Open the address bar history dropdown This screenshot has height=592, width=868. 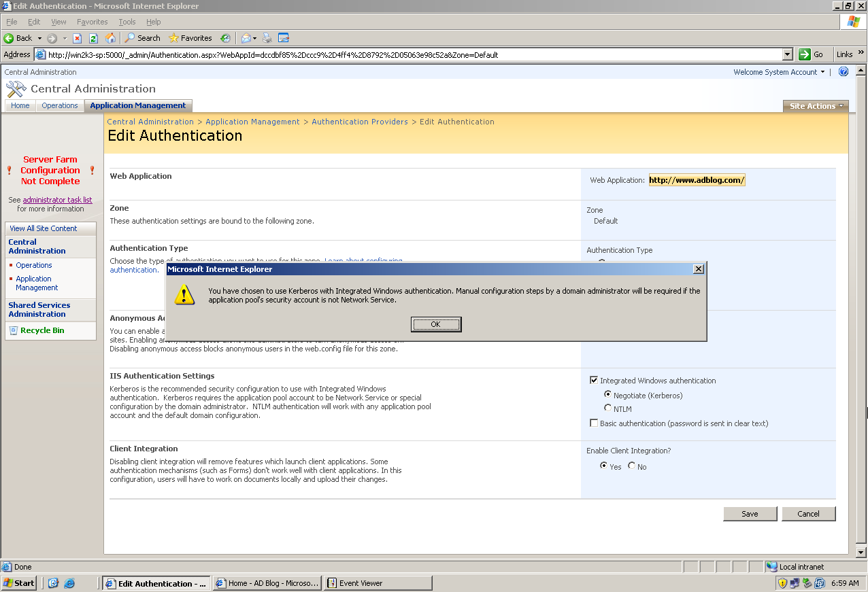point(788,53)
